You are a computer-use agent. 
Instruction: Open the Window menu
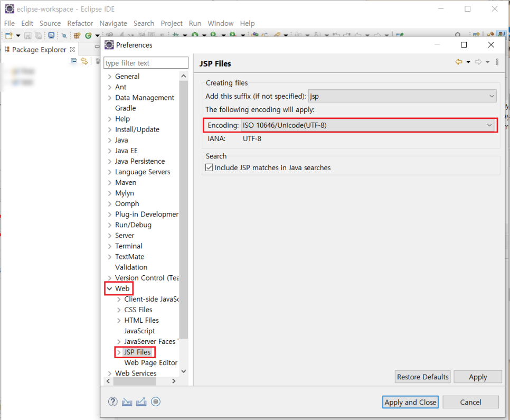click(x=221, y=23)
